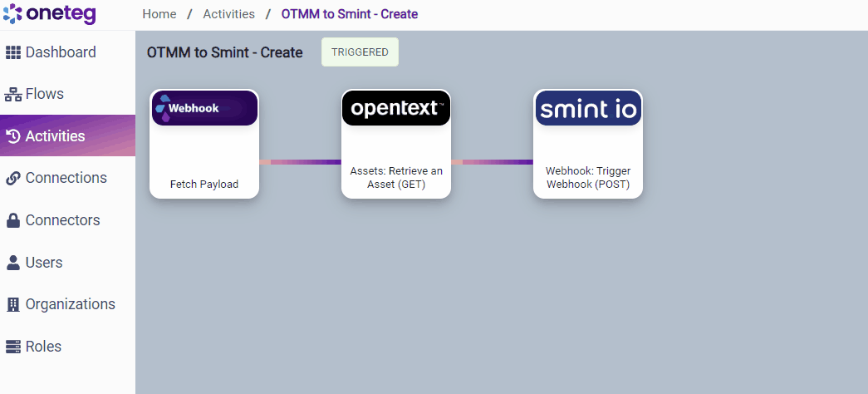The image size is (868, 394).
Task: Click the Activities history clock icon
Action: (x=13, y=136)
